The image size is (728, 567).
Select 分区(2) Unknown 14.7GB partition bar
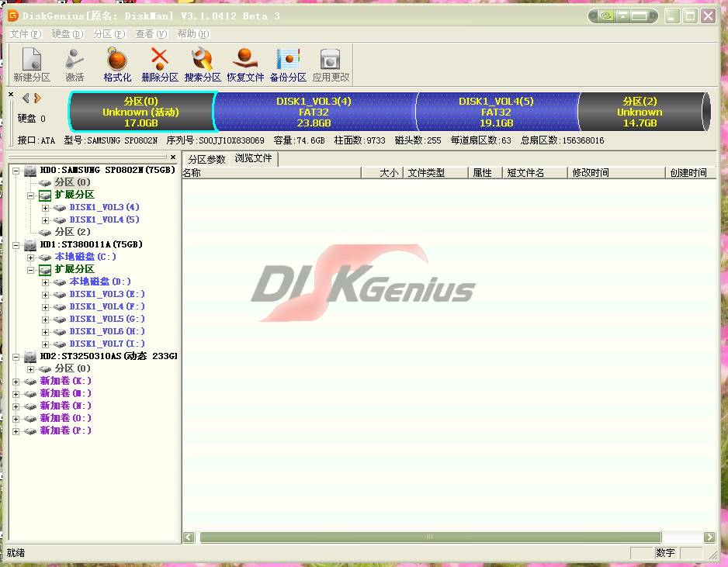640,112
